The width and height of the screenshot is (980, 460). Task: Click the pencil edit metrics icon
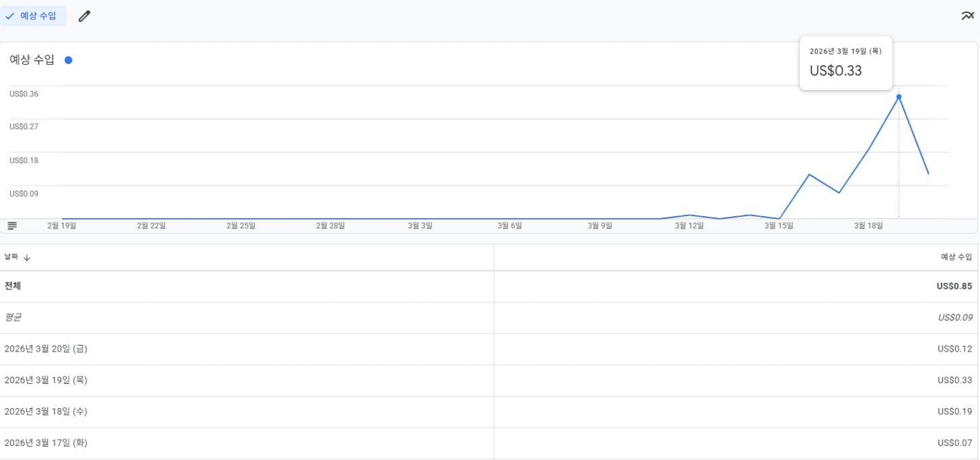pyautogui.click(x=84, y=16)
